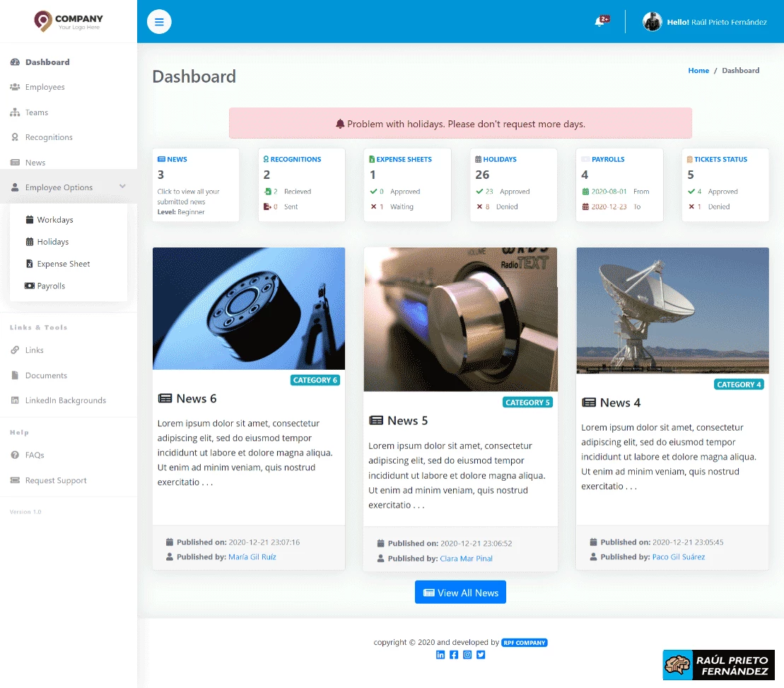This screenshot has height=688, width=784.
Task: Open the Payrolls submenu item
Action: (x=30, y=286)
